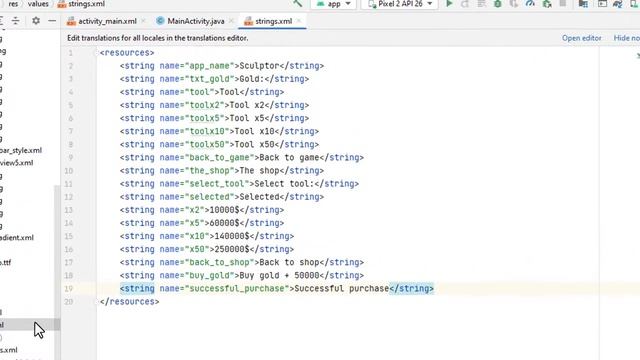Click the "Successful purchase" string value
Image resolution: width=640 pixels, height=360 pixels.
pos(342,288)
